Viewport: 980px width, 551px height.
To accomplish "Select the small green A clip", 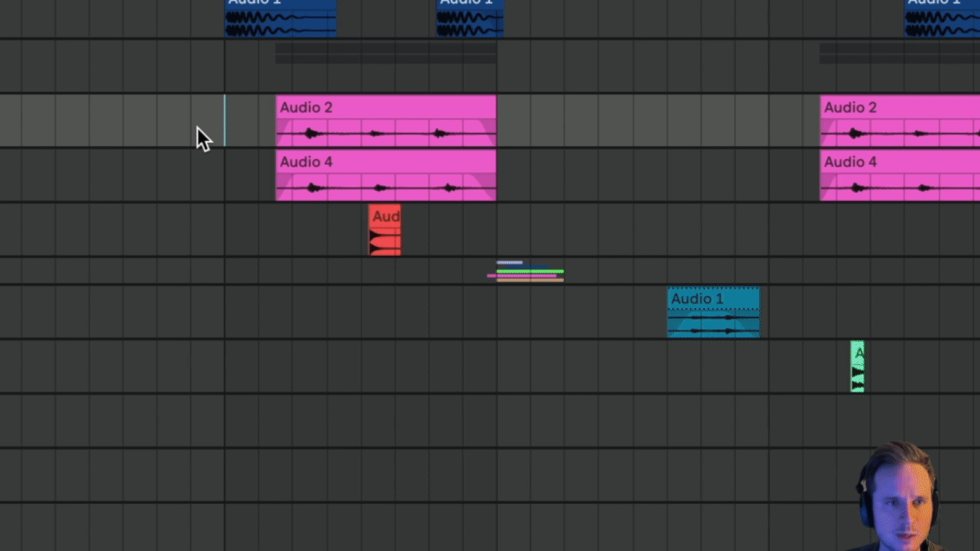I will tap(857, 367).
